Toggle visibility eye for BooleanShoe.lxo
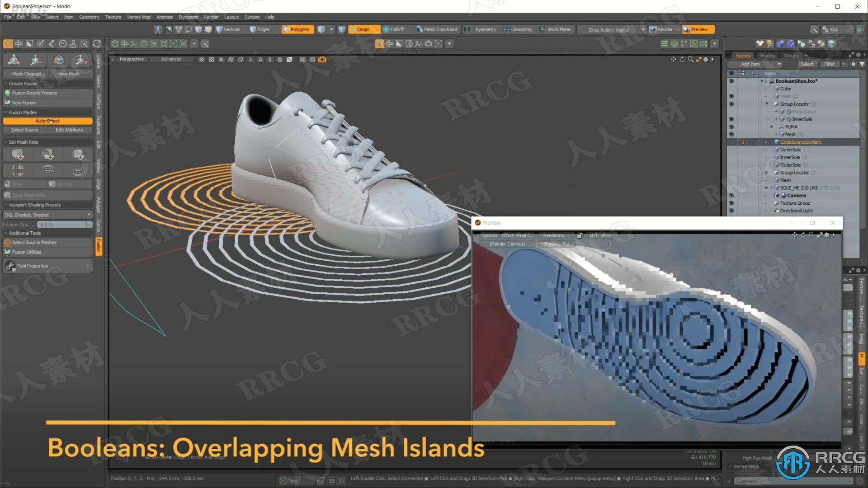 click(x=731, y=81)
